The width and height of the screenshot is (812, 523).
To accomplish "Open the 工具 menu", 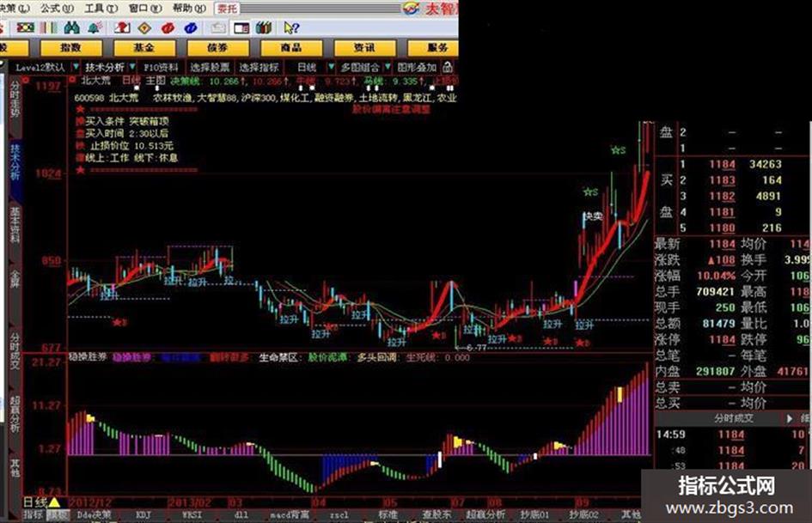I will [101, 8].
